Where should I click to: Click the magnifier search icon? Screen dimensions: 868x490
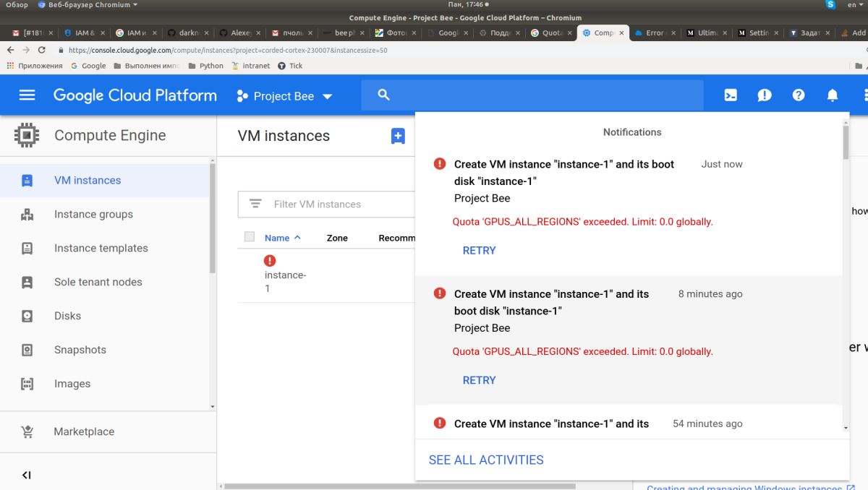pos(384,95)
